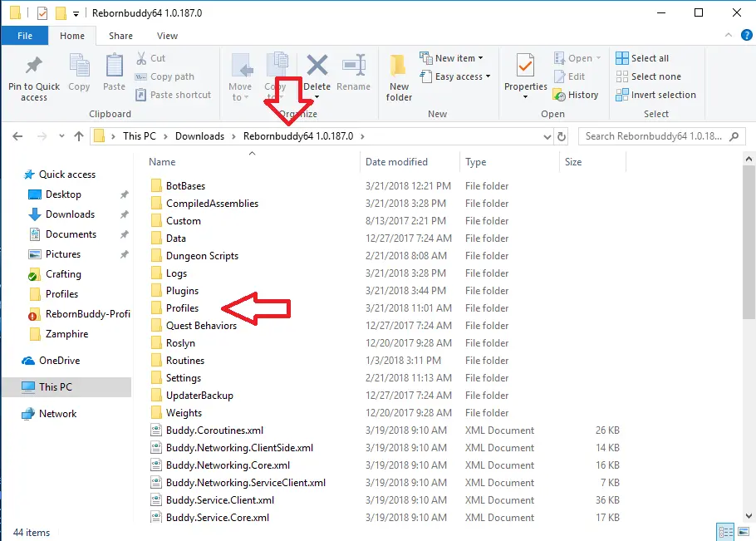Refresh the folder view

[562, 137]
